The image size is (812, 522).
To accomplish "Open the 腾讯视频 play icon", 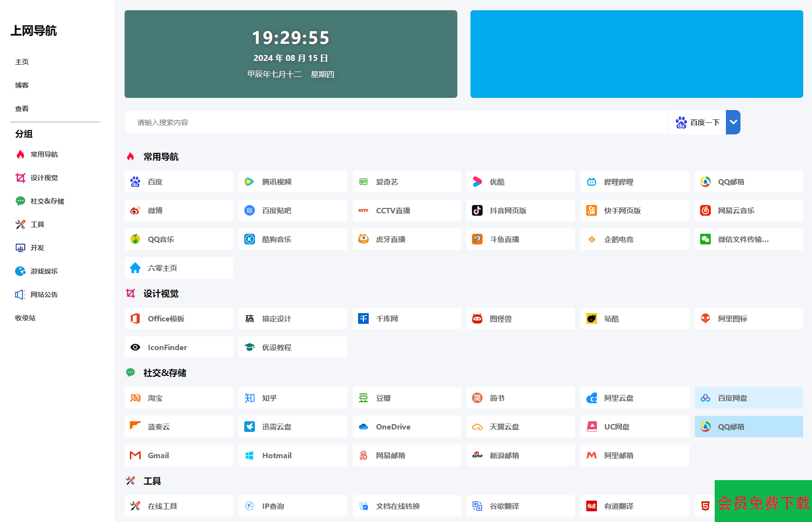I will tap(249, 182).
